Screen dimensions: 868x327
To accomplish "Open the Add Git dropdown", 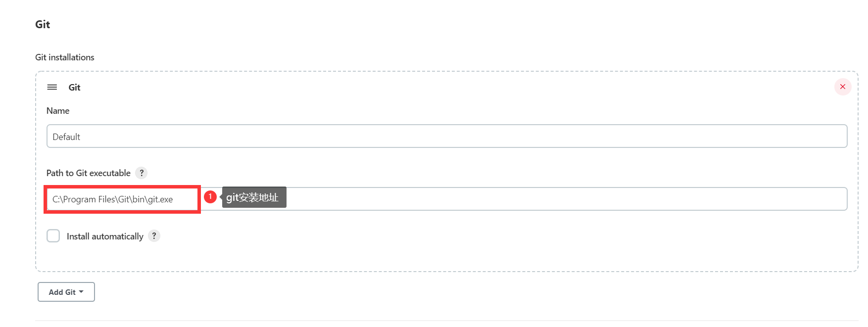I will (66, 292).
